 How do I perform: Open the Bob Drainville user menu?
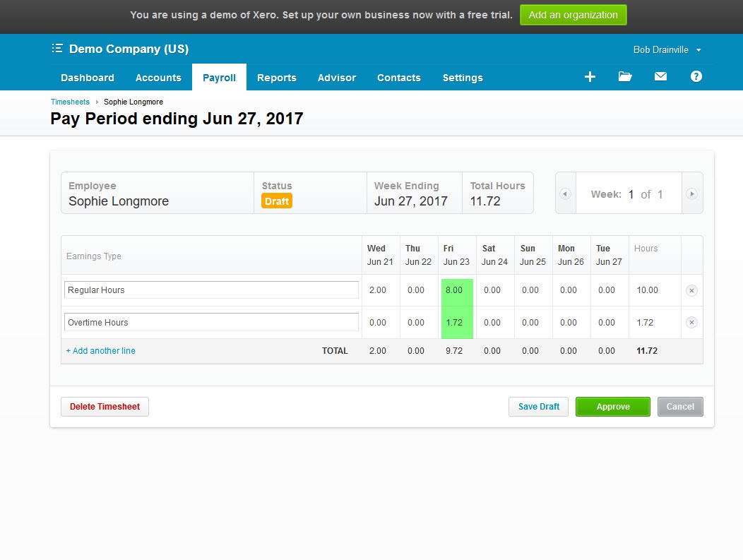[x=667, y=49]
